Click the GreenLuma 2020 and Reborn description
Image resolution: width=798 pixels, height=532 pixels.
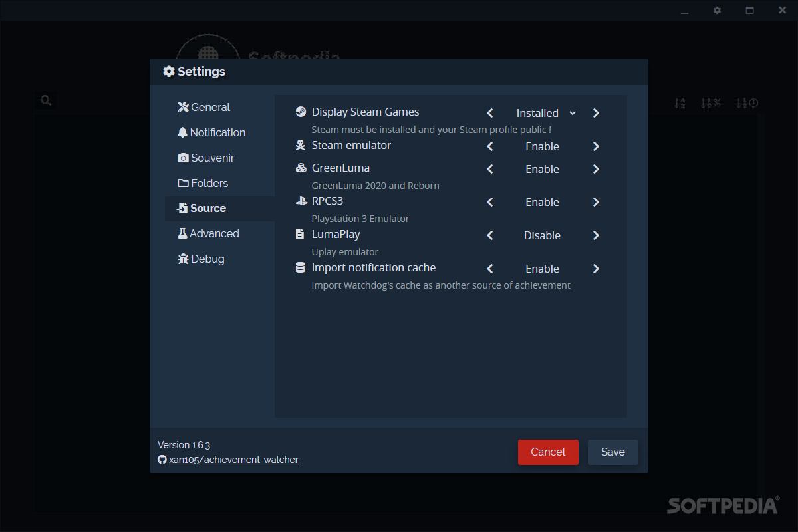(375, 186)
